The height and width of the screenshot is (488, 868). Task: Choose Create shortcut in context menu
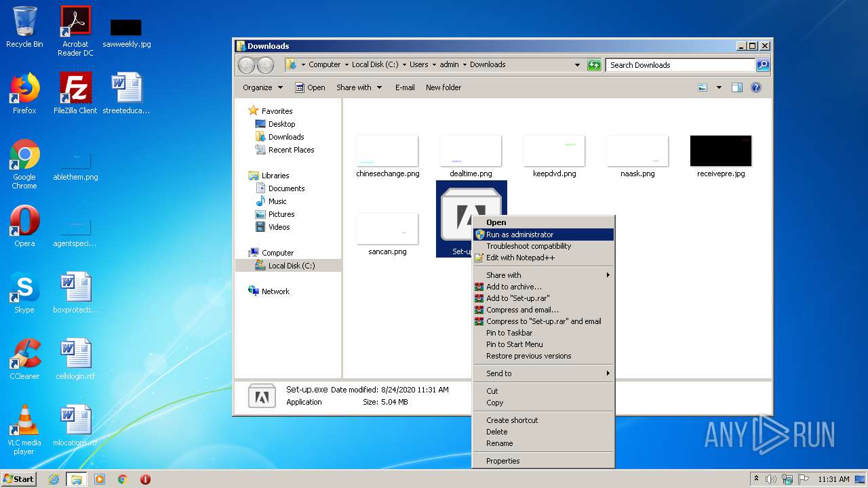[x=543, y=420]
